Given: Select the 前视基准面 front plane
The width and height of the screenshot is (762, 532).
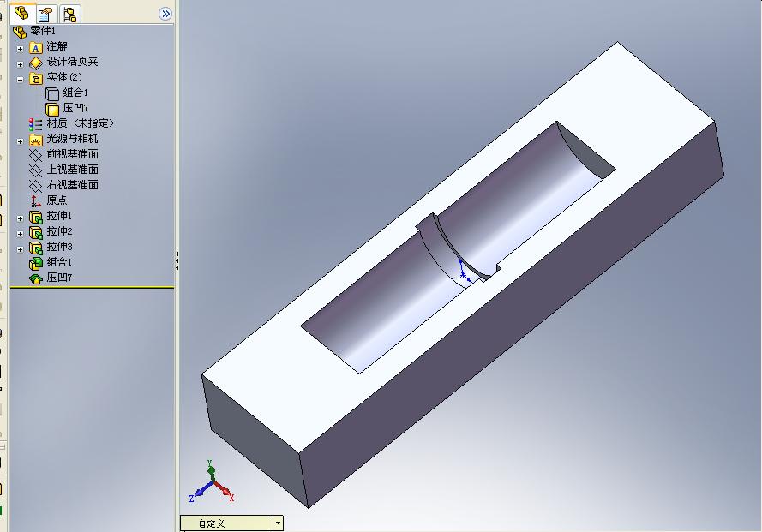Looking at the screenshot, I should pos(72,154).
